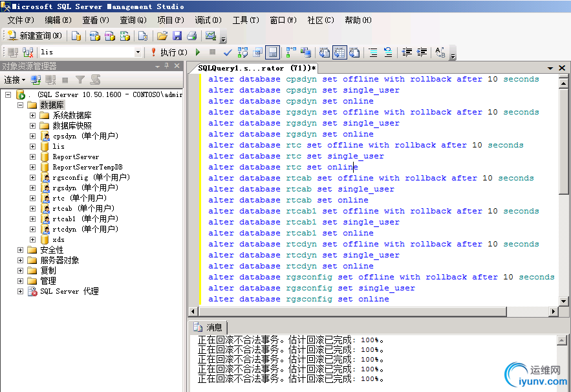Click the editor scrollbar down arrow
The height and width of the screenshot is (392, 571).
pyautogui.click(x=563, y=301)
